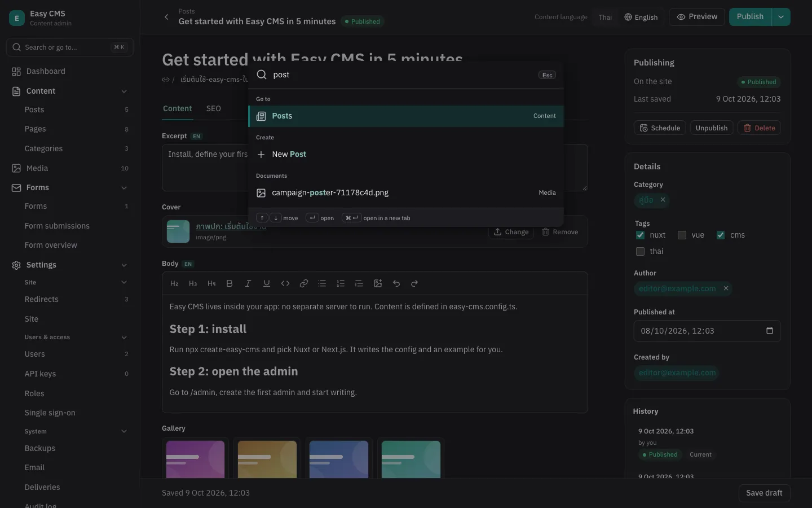Viewport: 812px width, 508px height.
Task: Switch to the Content tab
Action: point(178,108)
